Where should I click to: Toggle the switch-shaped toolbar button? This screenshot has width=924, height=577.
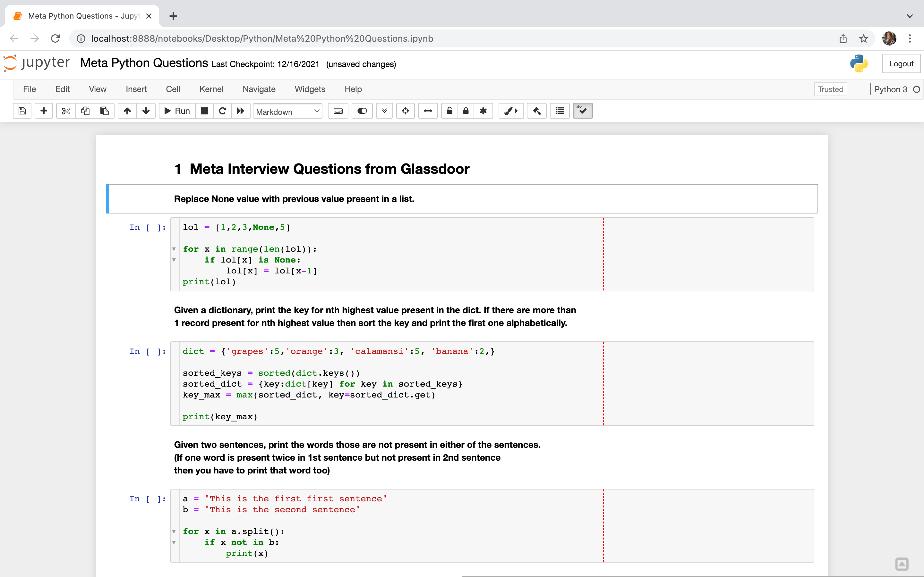click(362, 111)
